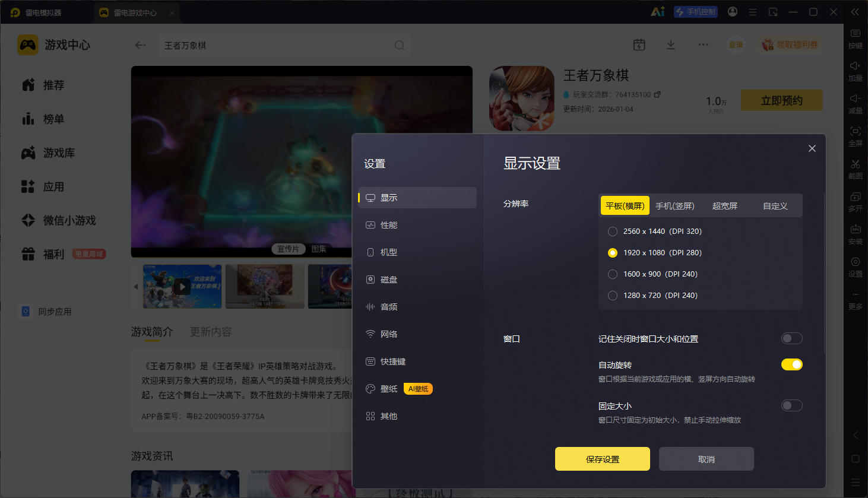Play the first trailer thumbnail with the play icon

coord(182,287)
